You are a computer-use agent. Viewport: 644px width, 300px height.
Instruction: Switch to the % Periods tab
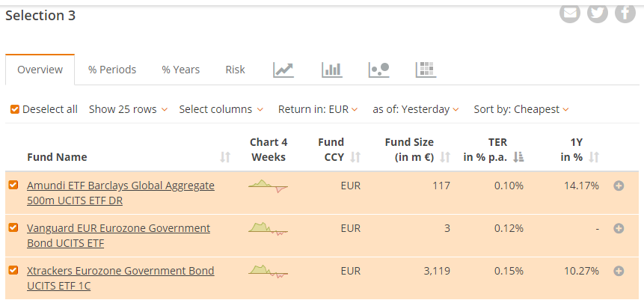pyautogui.click(x=112, y=70)
